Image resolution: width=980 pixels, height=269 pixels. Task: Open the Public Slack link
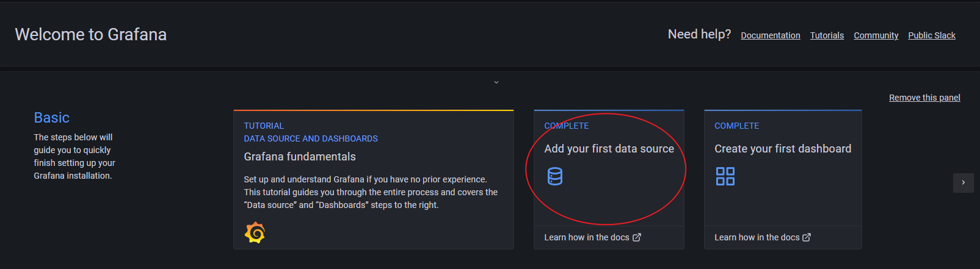coord(931,35)
